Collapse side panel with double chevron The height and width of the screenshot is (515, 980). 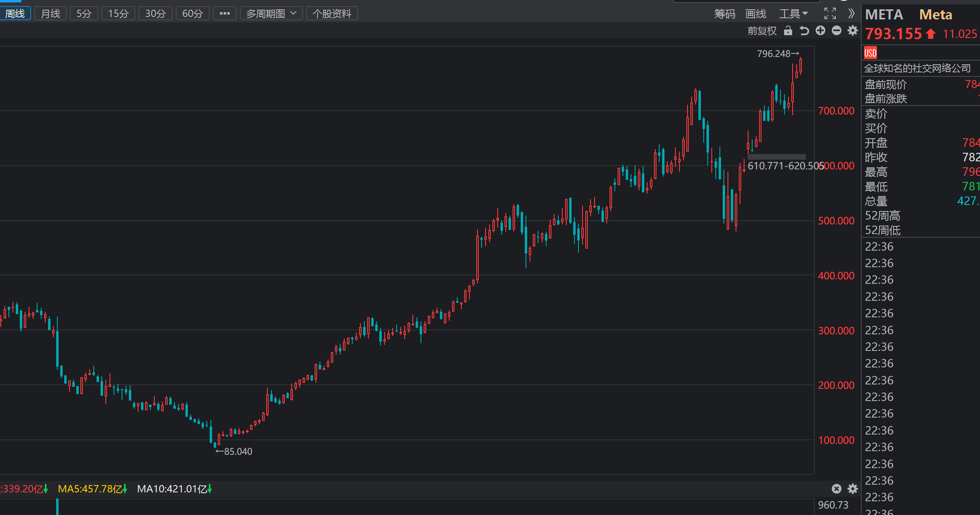(852, 14)
